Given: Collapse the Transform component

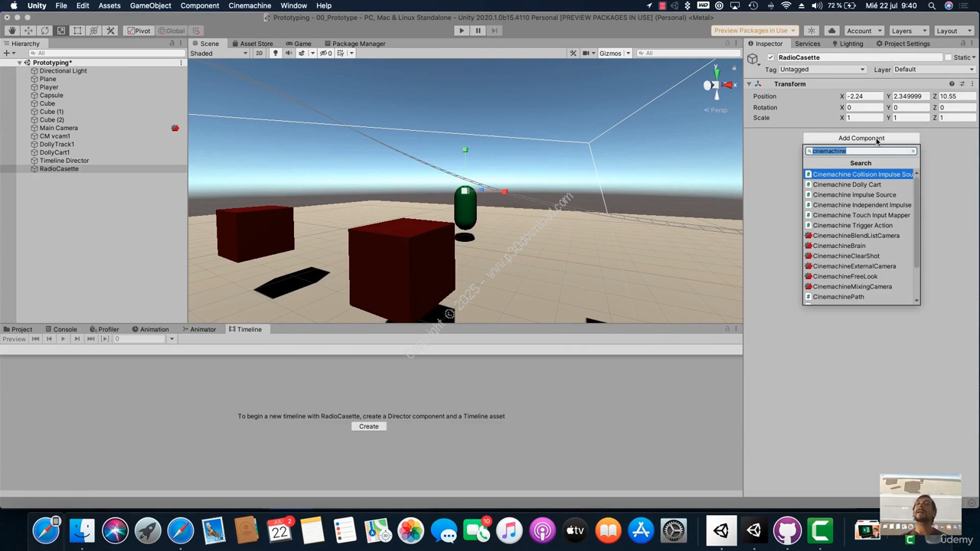Looking at the screenshot, I should (749, 84).
